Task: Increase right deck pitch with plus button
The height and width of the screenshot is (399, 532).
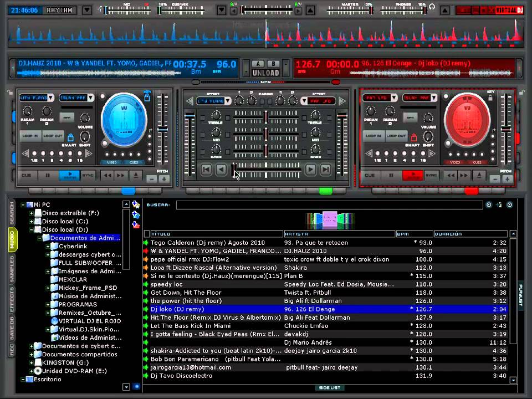Action: tap(507, 179)
